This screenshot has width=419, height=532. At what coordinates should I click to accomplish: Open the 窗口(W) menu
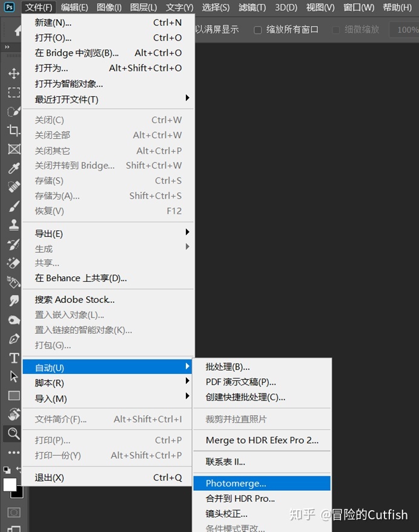(358, 7)
